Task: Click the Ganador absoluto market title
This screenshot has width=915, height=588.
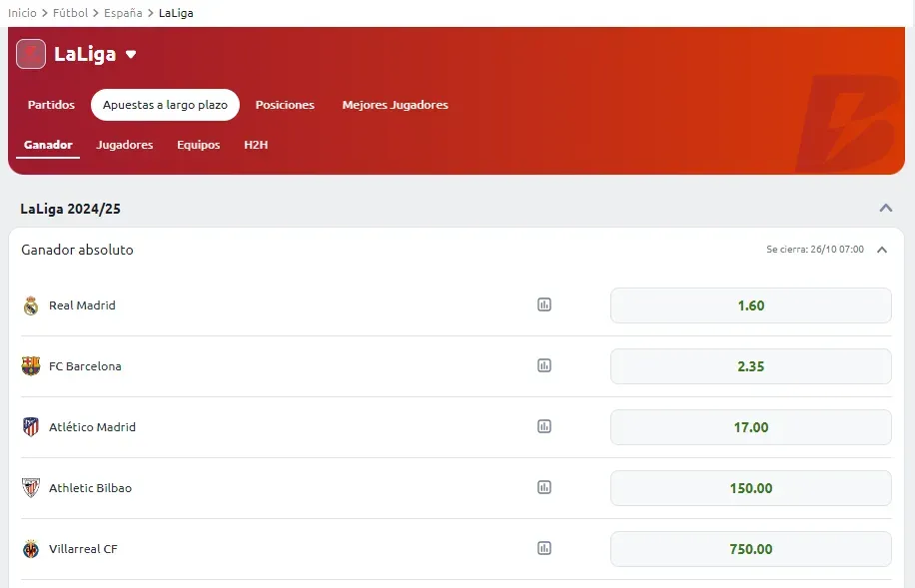Action: pyautogui.click(x=77, y=250)
